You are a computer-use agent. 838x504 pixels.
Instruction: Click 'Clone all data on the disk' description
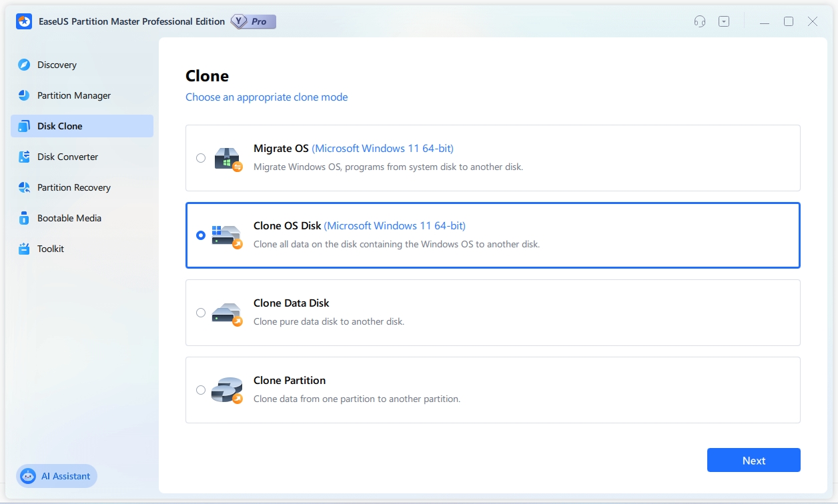click(x=397, y=245)
